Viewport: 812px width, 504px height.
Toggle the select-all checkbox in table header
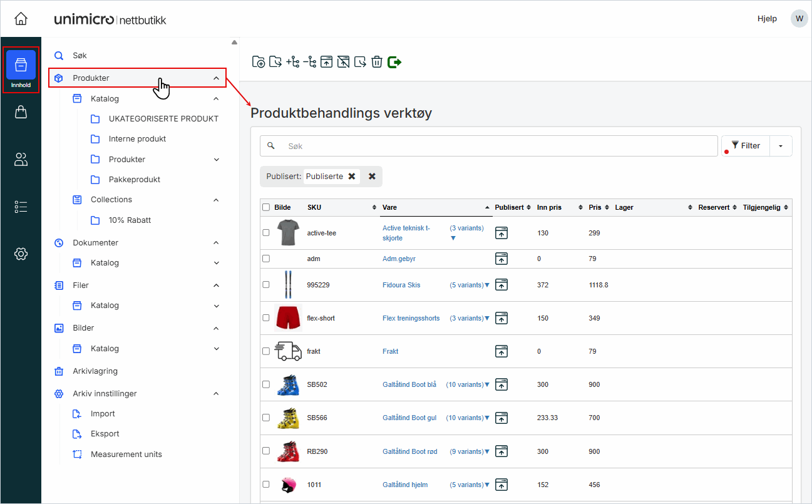266,207
